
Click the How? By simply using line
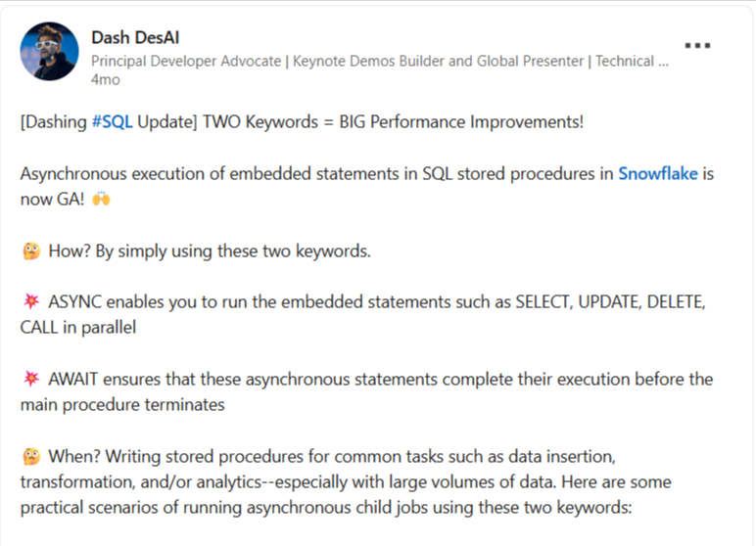[210, 251]
